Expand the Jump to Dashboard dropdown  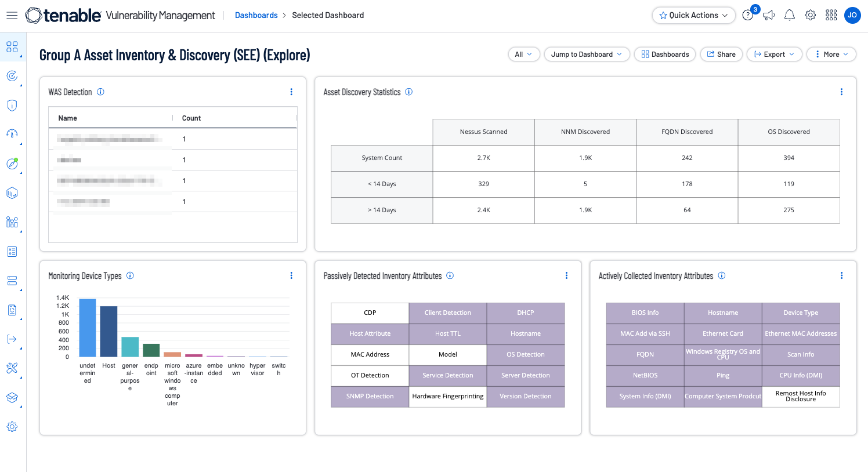pos(587,55)
